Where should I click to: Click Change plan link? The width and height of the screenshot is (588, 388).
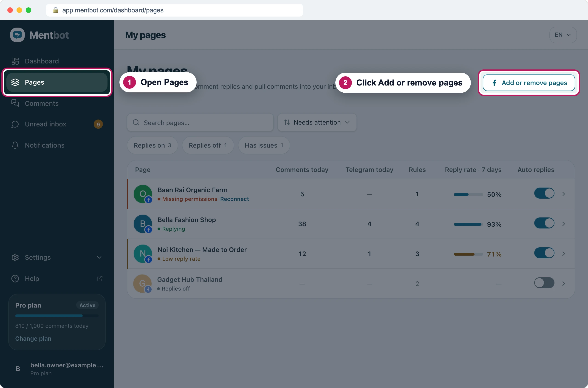pos(33,339)
